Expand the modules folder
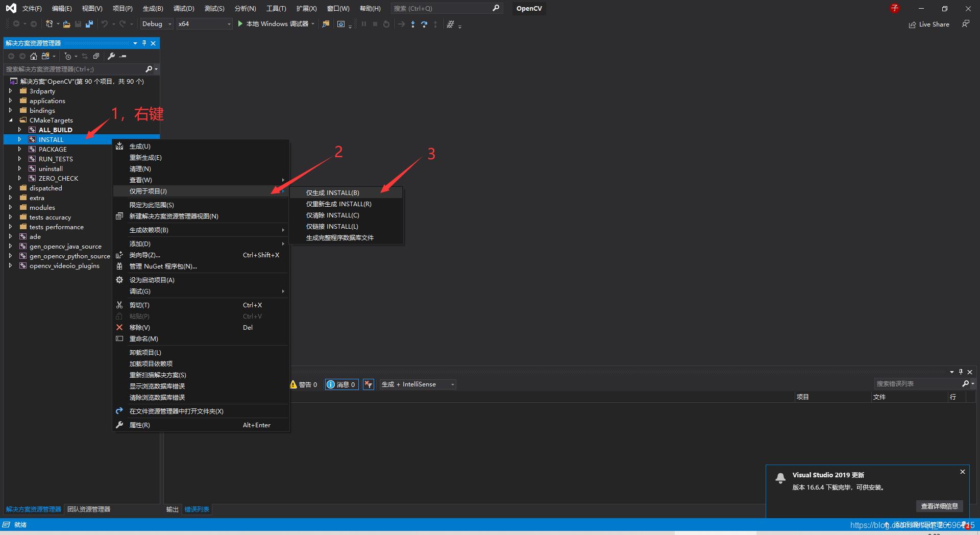This screenshot has width=980, height=535. (10, 207)
